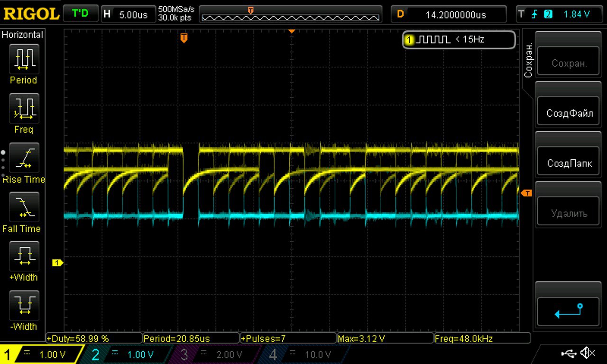Click the USB connection status icon

(568, 353)
